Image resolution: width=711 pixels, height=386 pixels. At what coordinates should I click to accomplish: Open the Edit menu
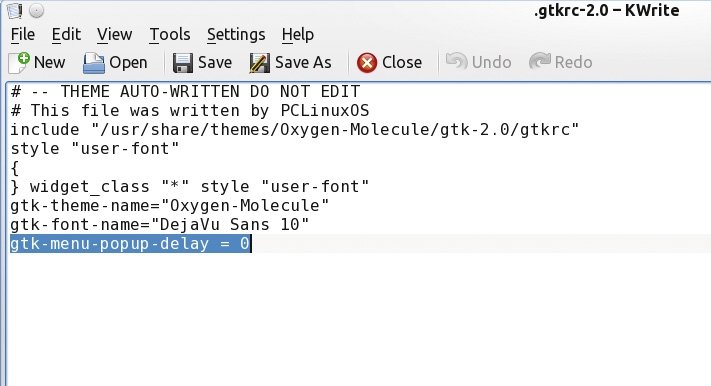66,34
